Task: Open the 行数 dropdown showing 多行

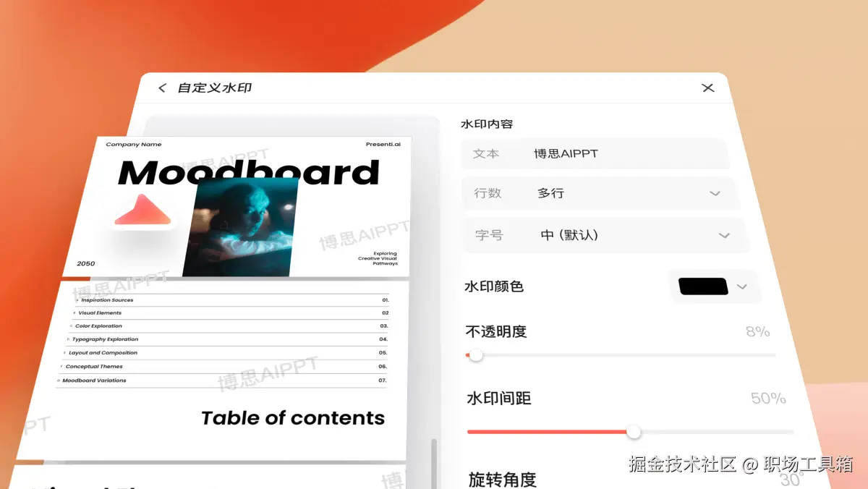Action: tap(600, 193)
